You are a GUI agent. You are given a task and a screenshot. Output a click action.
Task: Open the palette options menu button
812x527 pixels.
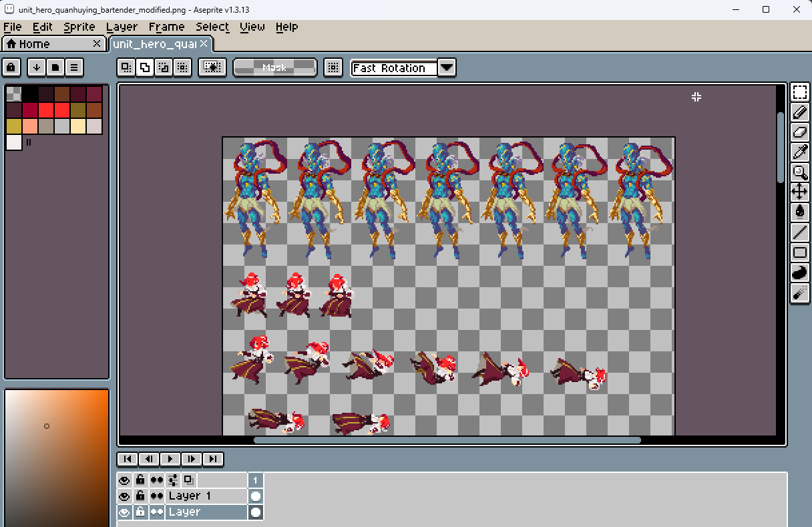74,67
